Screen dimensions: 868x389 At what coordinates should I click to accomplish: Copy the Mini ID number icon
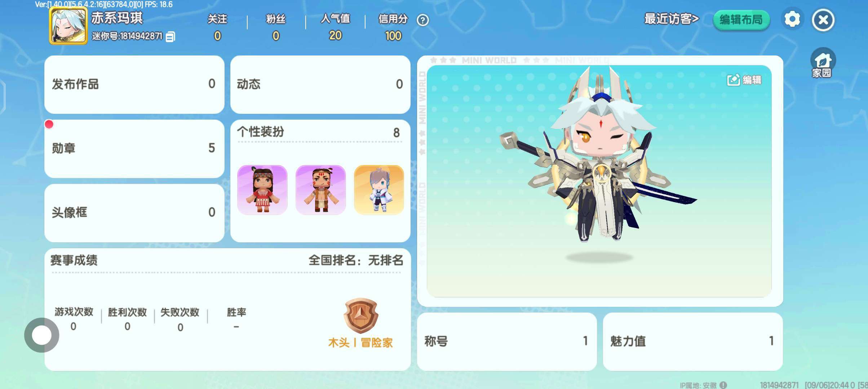coord(170,37)
